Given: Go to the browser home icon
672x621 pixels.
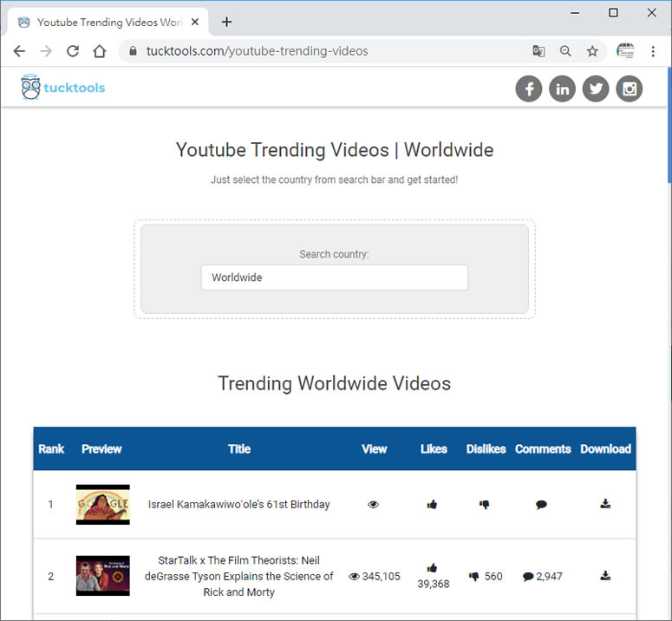Looking at the screenshot, I should click(x=100, y=51).
